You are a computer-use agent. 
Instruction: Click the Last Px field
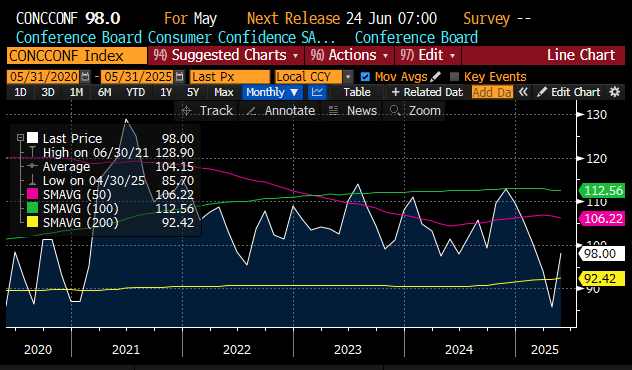[230, 77]
